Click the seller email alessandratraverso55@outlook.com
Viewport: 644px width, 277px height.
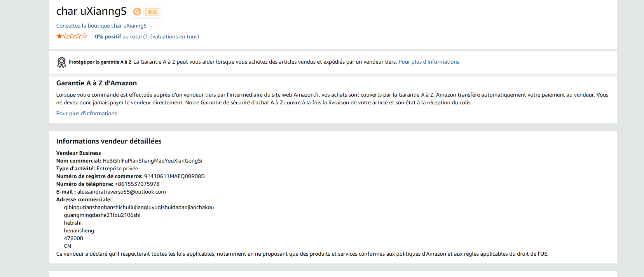click(121, 192)
